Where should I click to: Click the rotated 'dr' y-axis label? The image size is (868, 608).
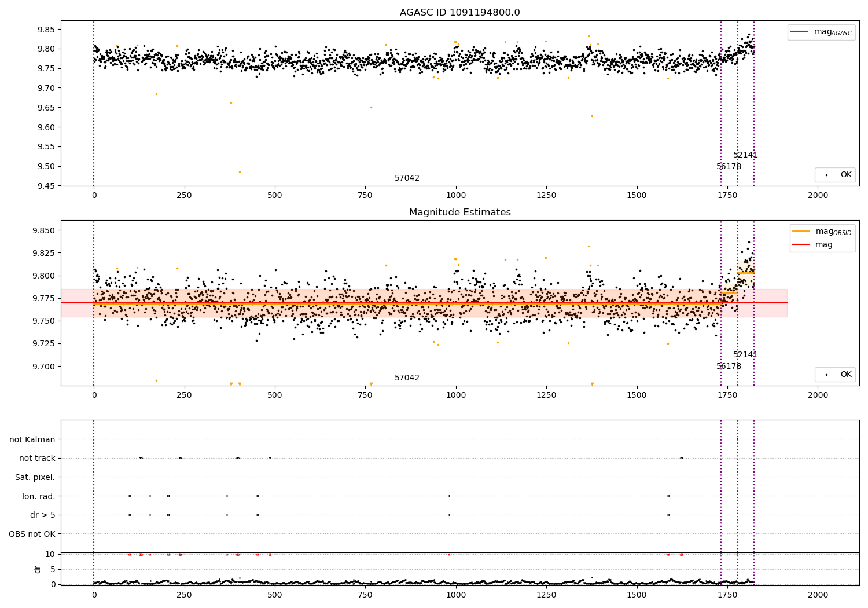point(38,569)
